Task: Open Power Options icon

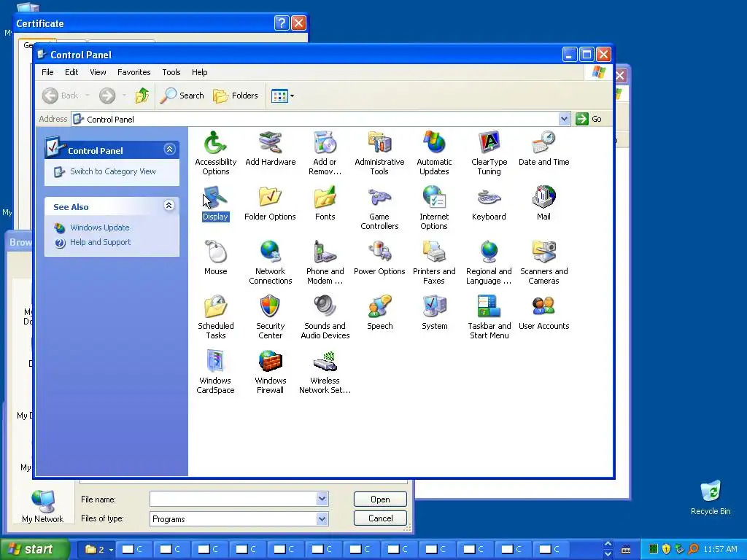Action: click(379, 257)
